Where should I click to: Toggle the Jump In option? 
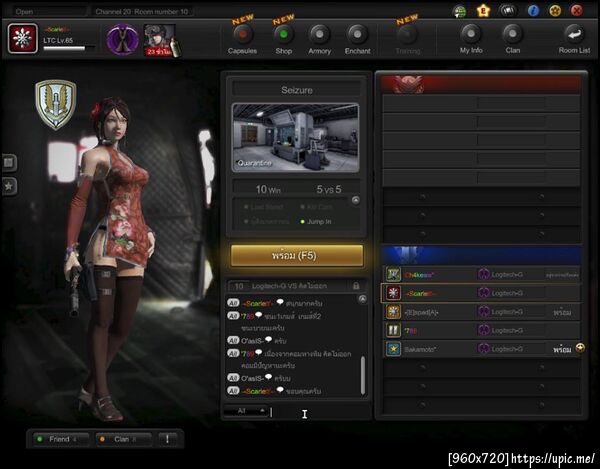pyautogui.click(x=316, y=221)
